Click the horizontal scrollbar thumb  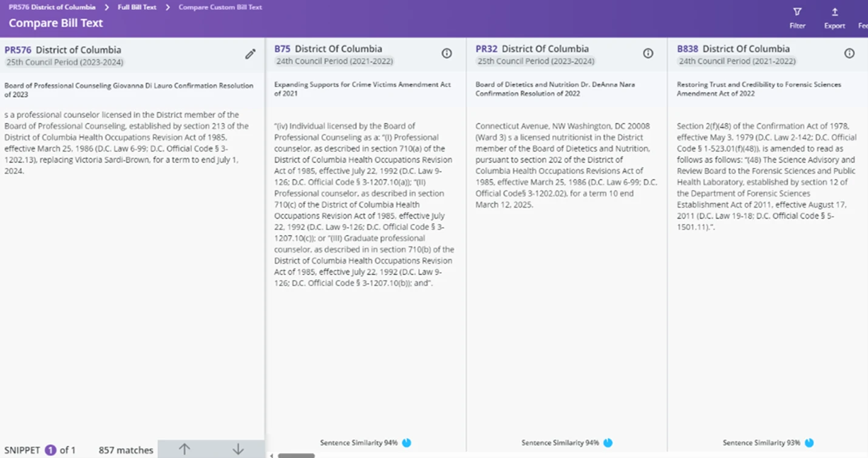[x=296, y=455]
